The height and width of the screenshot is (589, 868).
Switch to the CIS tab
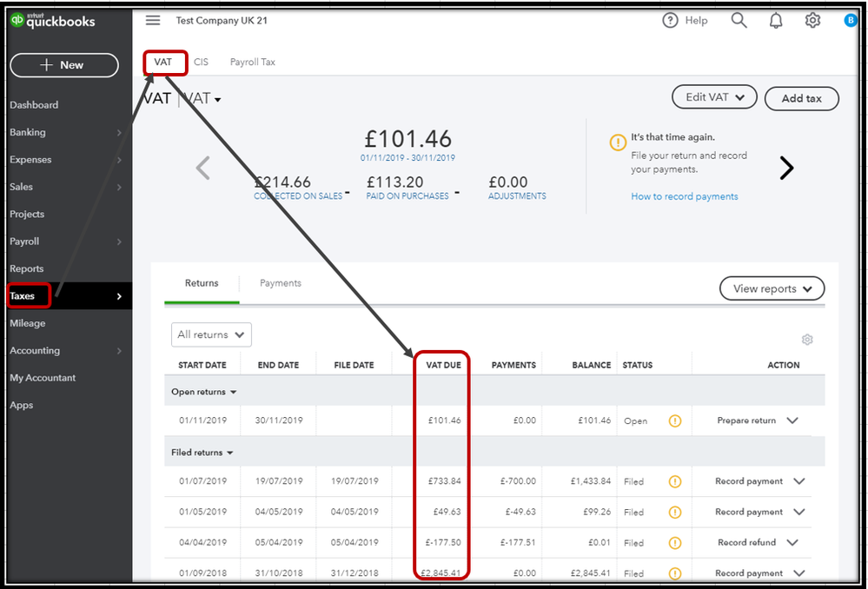click(201, 62)
